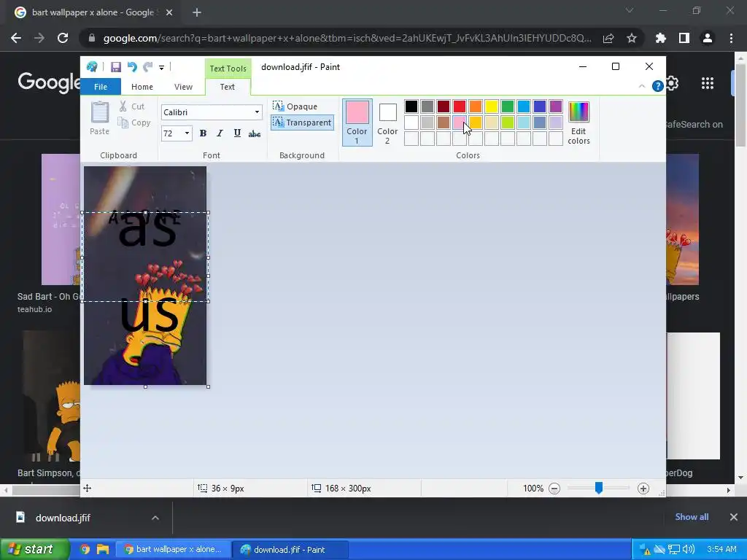Click the Text Tools contextual tab header
This screenshot has width=747, height=560.
pyautogui.click(x=228, y=68)
